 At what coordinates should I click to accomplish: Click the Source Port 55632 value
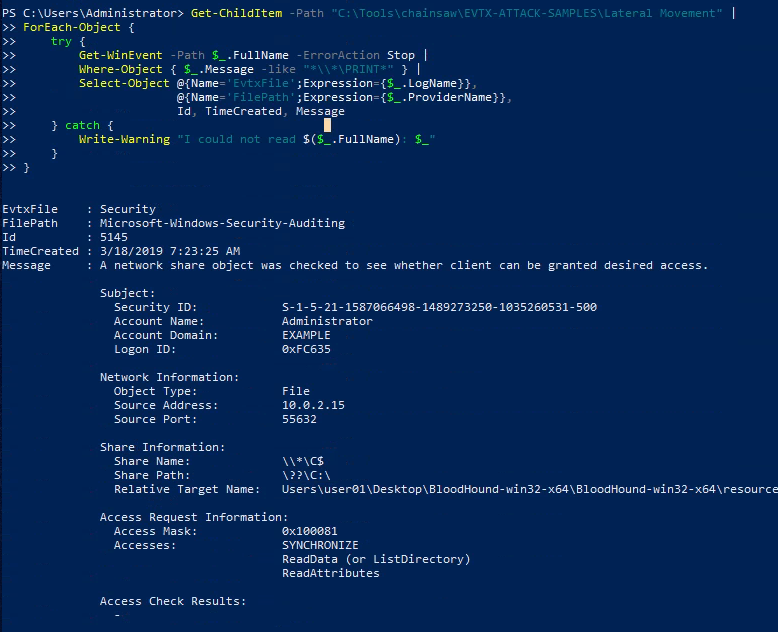[299, 419]
